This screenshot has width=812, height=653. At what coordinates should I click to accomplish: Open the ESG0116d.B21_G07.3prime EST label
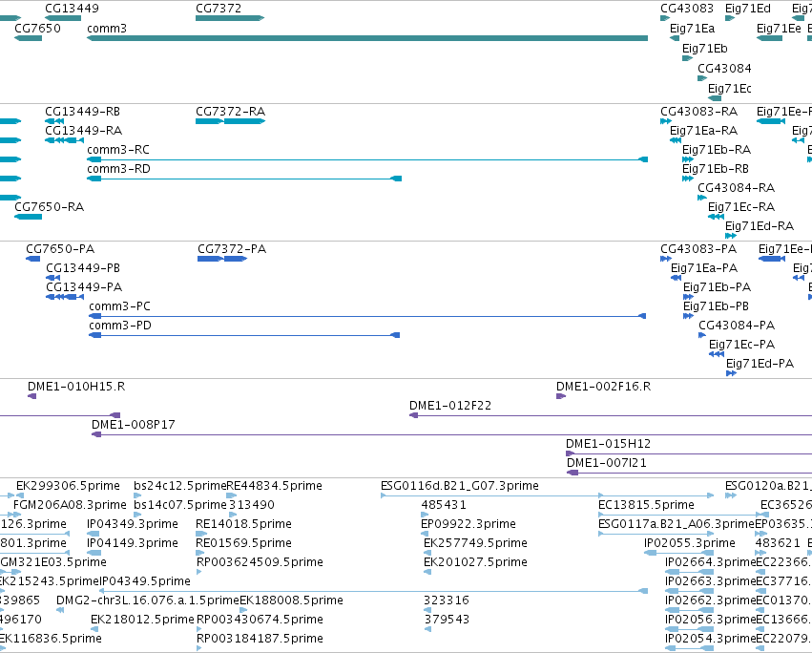coord(459,486)
